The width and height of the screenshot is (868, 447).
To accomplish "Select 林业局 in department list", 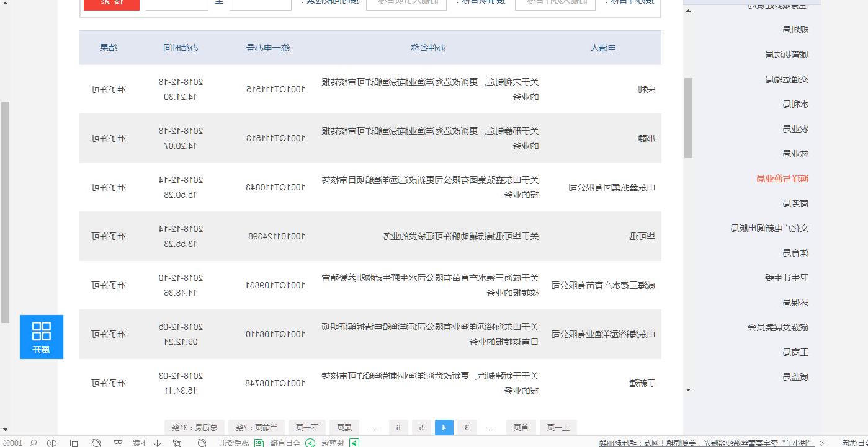I will point(796,154).
